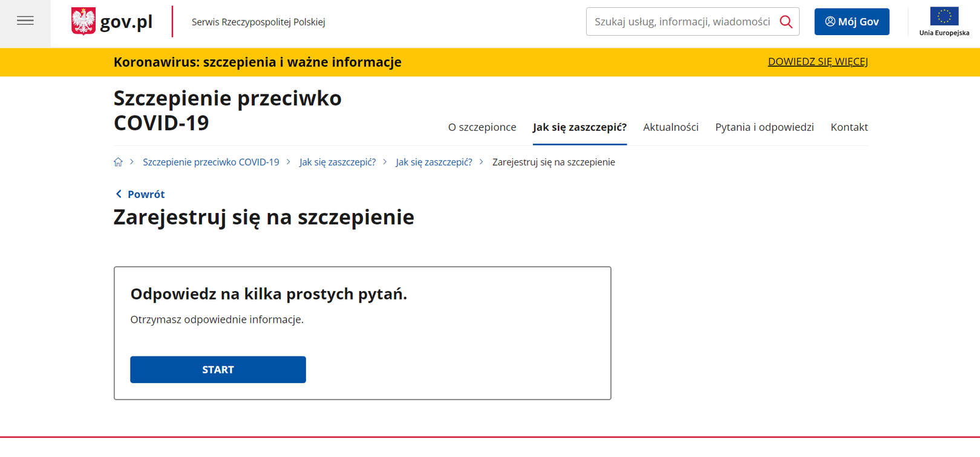Select the Jak się zaszczepić? tab
The height and width of the screenshot is (457, 980).
579,127
